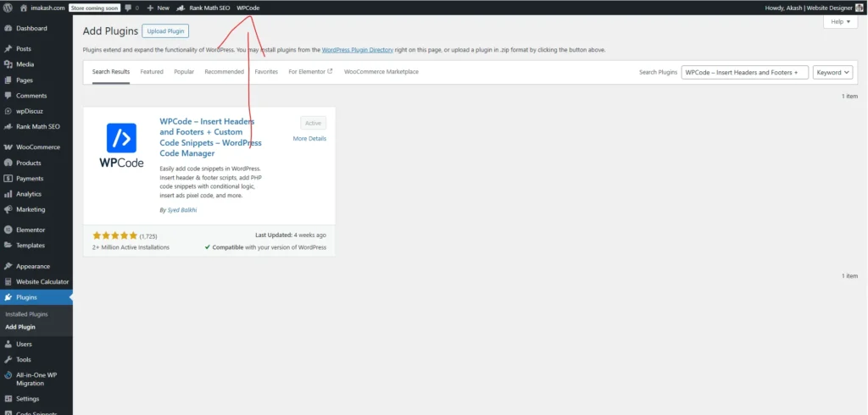Switch to the Featured tab

[x=152, y=72]
